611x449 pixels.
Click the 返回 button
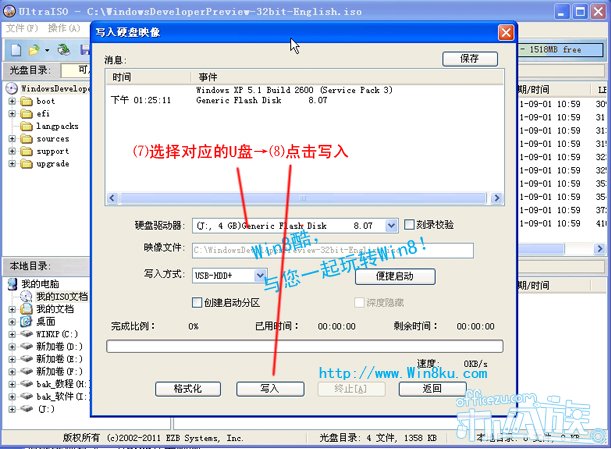tap(432, 389)
